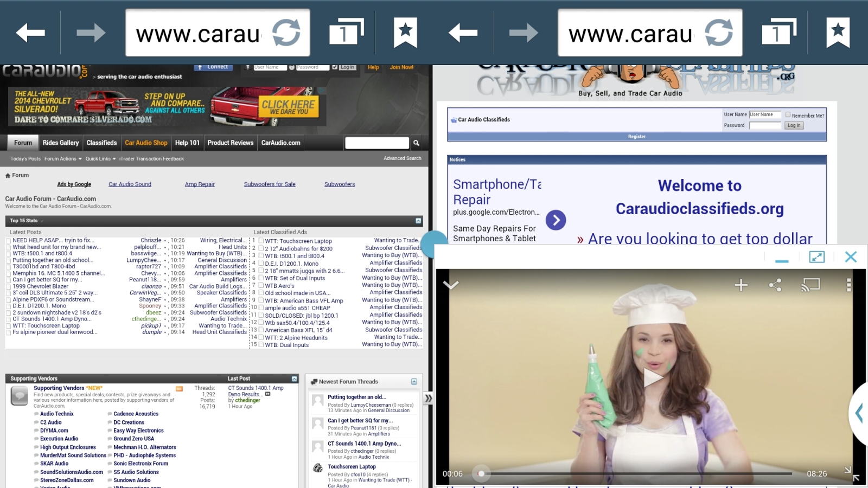Open the Advanced Search link
868x488 pixels.
click(x=402, y=158)
